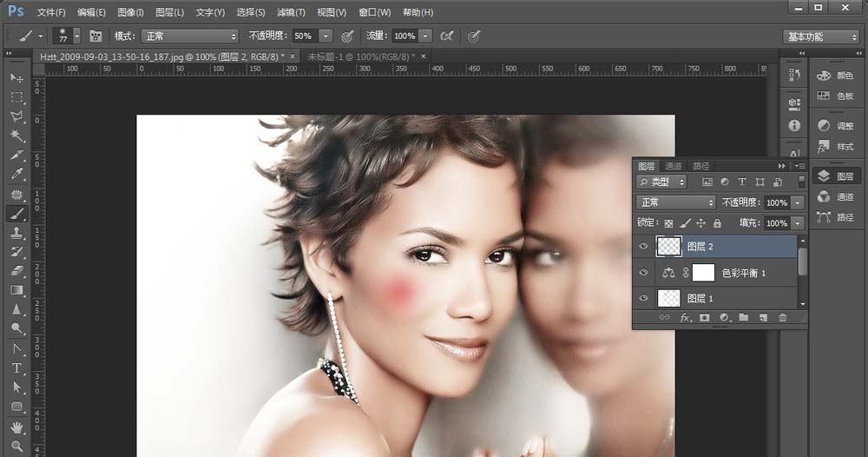Image resolution: width=868 pixels, height=457 pixels.
Task: Click the delete layer trash icon
Action: pyautogui.click(x=782, y=318)
